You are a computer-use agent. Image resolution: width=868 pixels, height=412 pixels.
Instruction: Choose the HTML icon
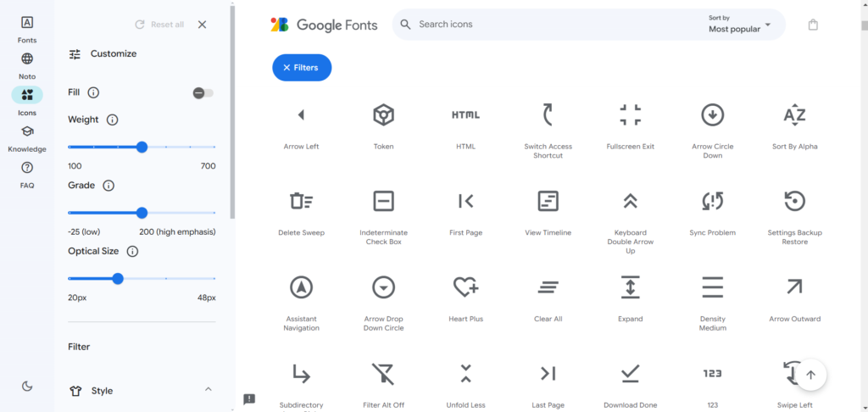click(465, 115)
